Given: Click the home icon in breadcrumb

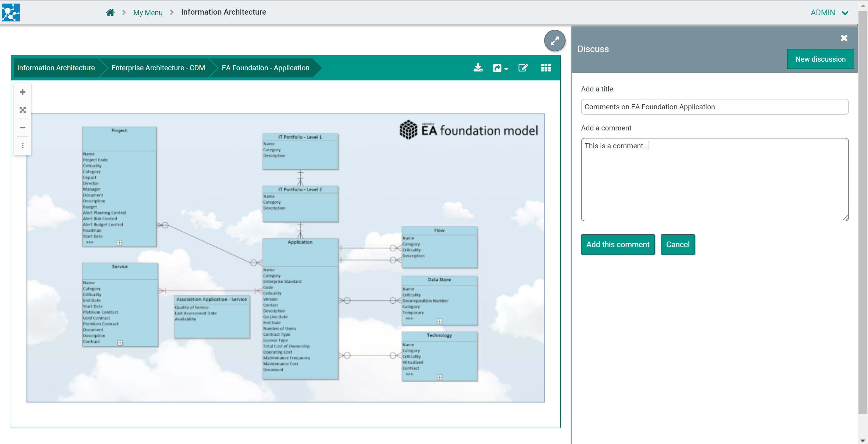Looking at the screenshot, I should pos(110,13).
